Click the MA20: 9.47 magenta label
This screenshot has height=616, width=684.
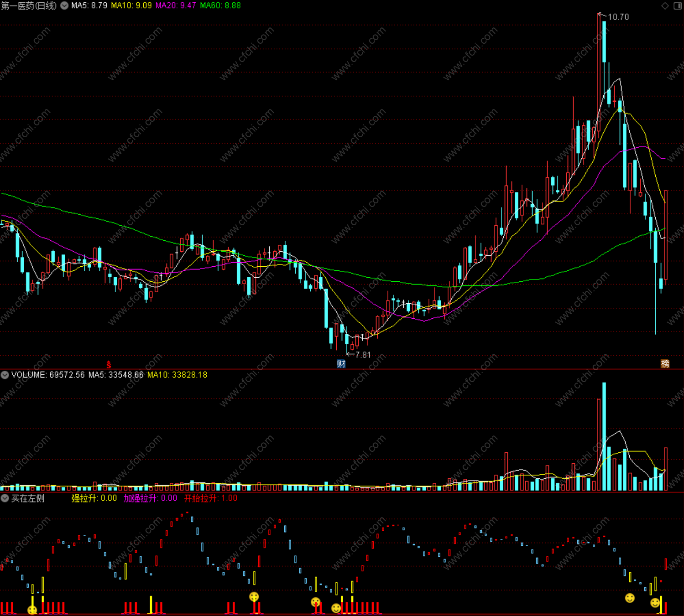(x=176, y=5)
